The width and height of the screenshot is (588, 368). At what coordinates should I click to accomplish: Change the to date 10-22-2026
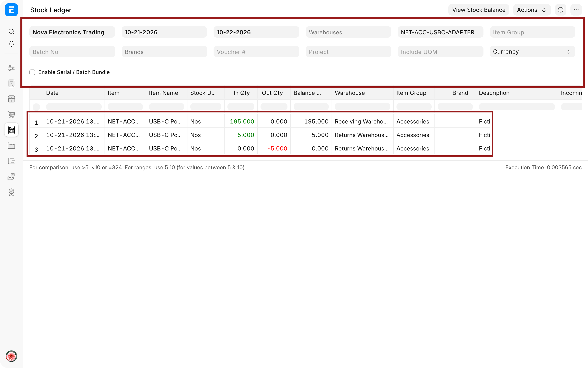256,32
